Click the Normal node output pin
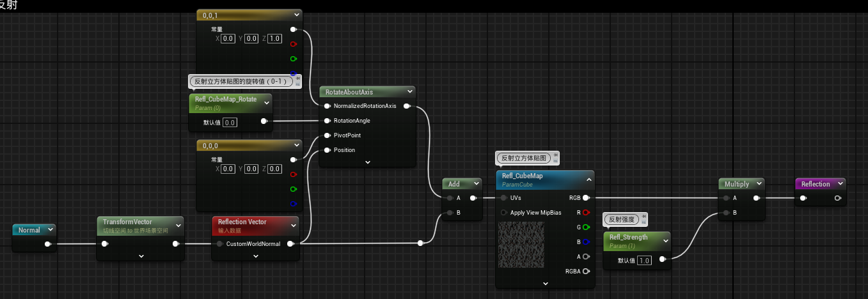This screenshot has width=868, height=299. 47,243
